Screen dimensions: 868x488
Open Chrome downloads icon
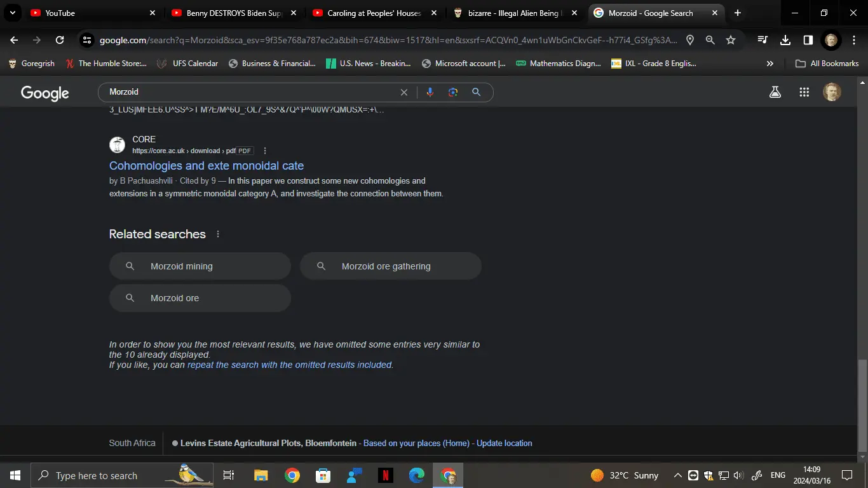785,40
